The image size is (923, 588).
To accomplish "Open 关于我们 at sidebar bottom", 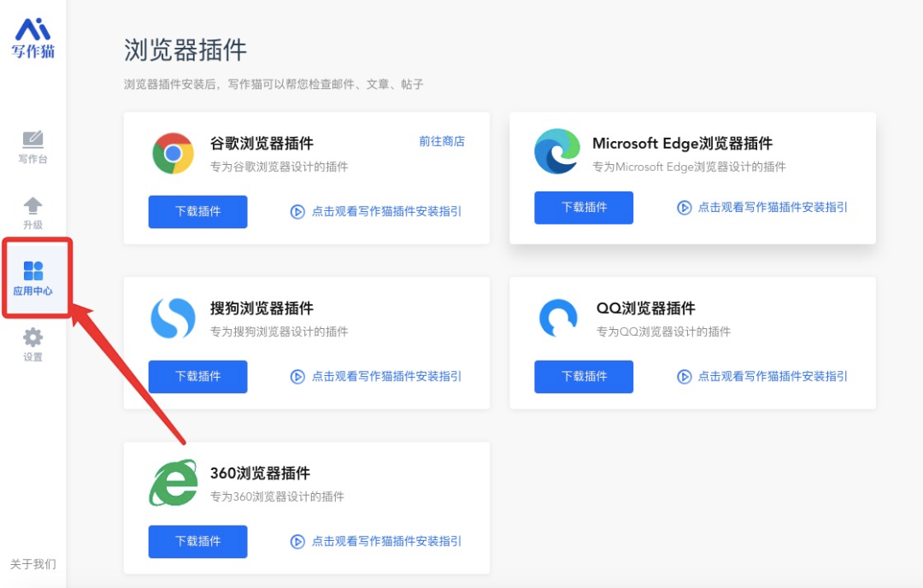I will [x=33, y=564].
